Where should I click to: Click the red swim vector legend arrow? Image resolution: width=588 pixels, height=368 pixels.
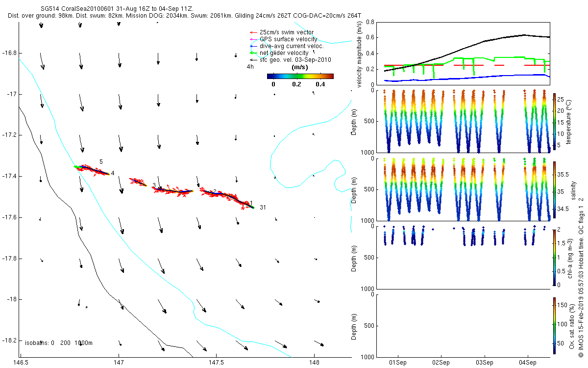(x=253, y=33)
